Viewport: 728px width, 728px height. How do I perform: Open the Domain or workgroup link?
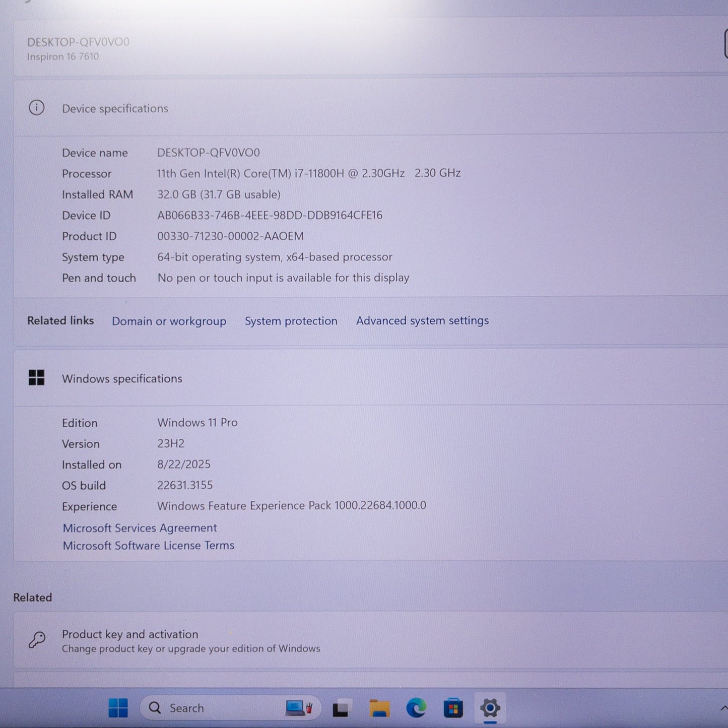pyautogui.click(x=169, y=321)
